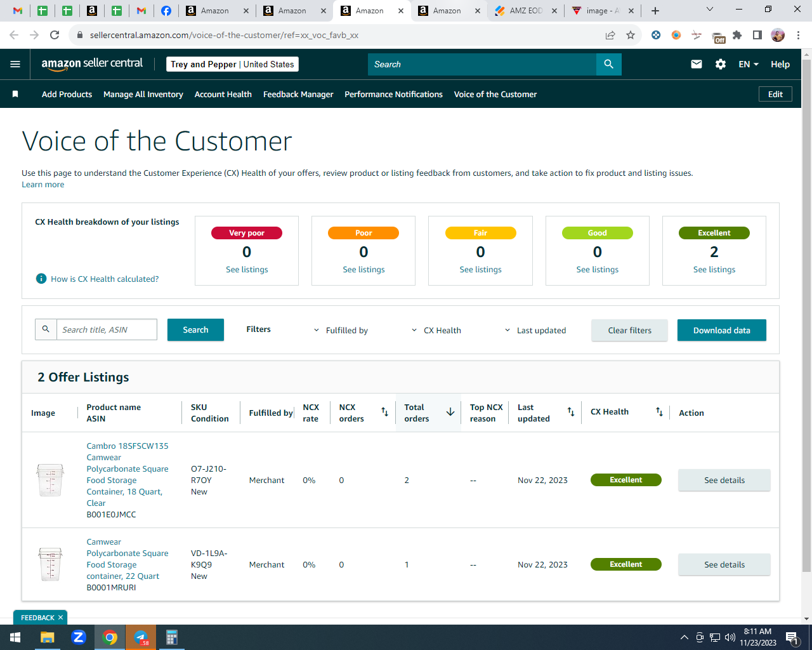This screenshot has height=650, width=812.
Task: Reload the page in Chrome
Action: pyautogui.click(x=55, y=35)
